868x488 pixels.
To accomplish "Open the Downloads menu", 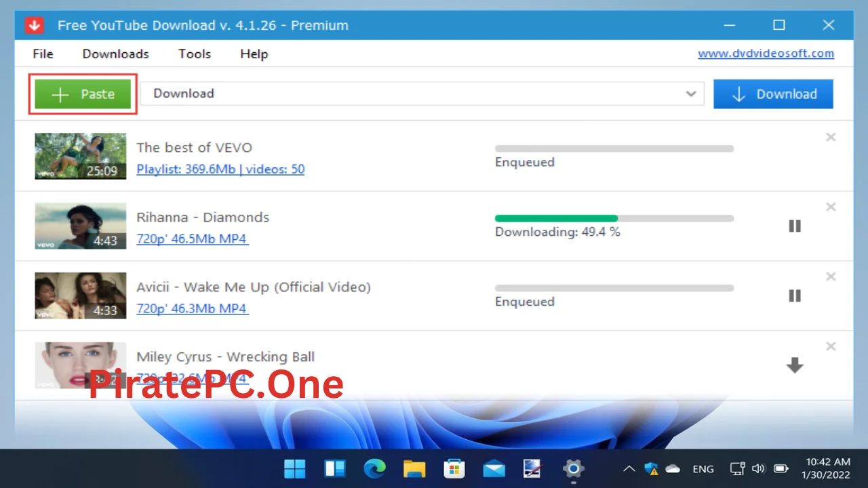I will click(116, 54).
